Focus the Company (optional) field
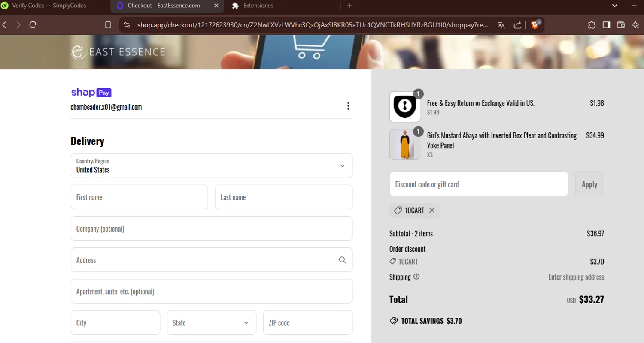This screenshot has height=343, width=644. [x=212, y=229]
